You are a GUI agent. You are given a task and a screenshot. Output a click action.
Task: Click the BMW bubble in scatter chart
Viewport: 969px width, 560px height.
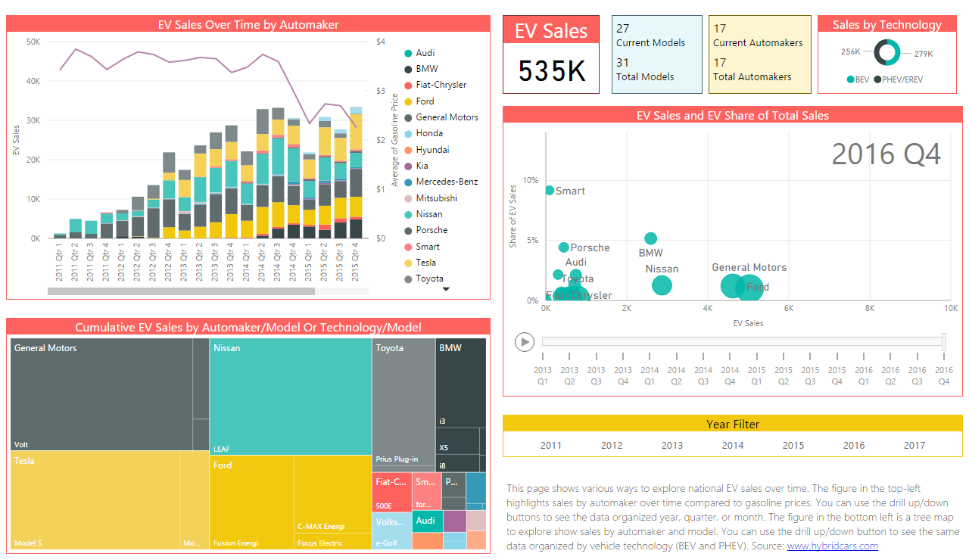click(x=650, y=238)
